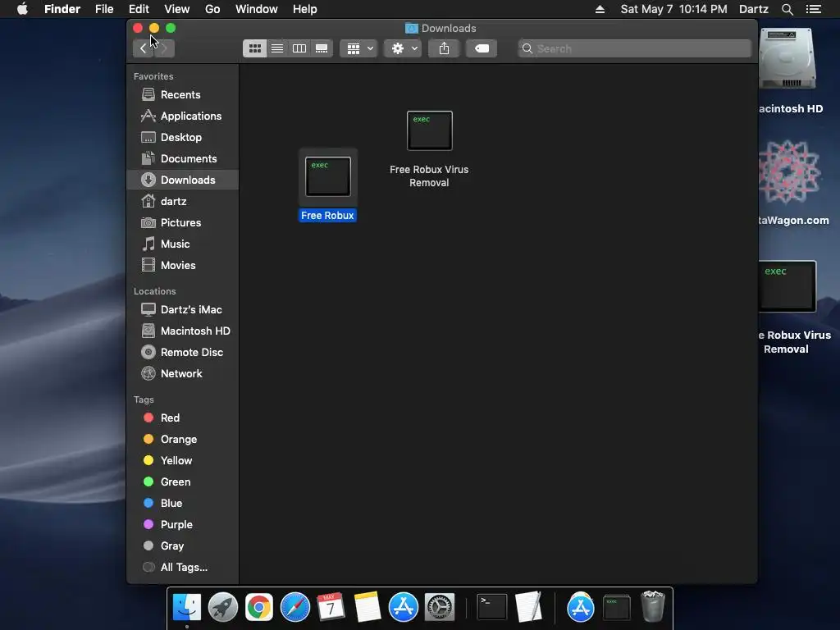Open the group-by arrangement dropdown
Screen dimensions: 840x630
(x=359, y=48)
